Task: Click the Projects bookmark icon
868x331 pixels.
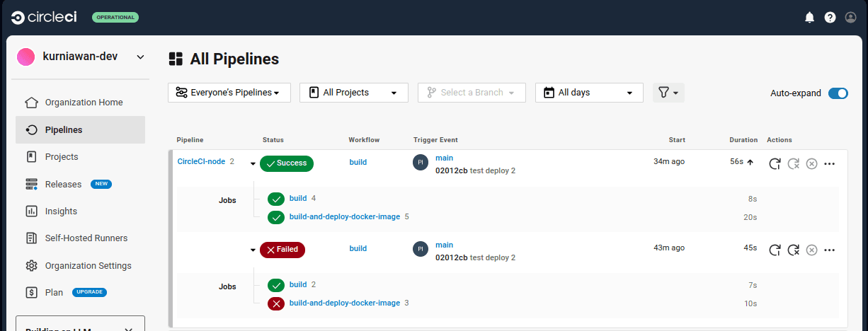Action: (31, 157)
